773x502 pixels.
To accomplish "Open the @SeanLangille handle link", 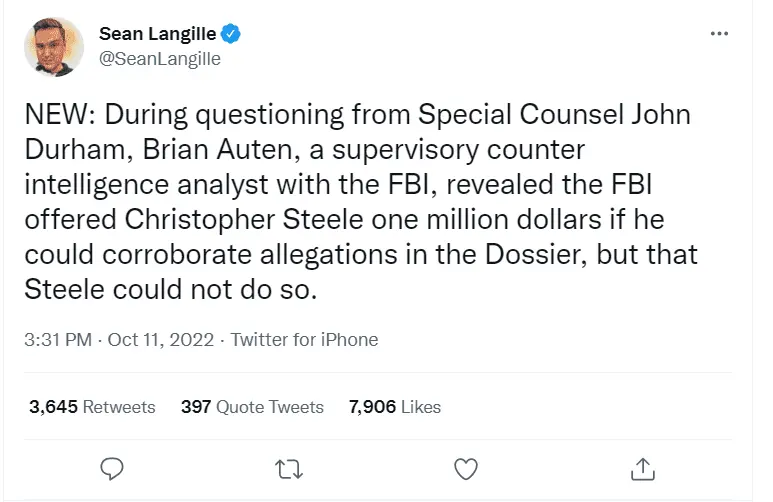I will [160, 59].
